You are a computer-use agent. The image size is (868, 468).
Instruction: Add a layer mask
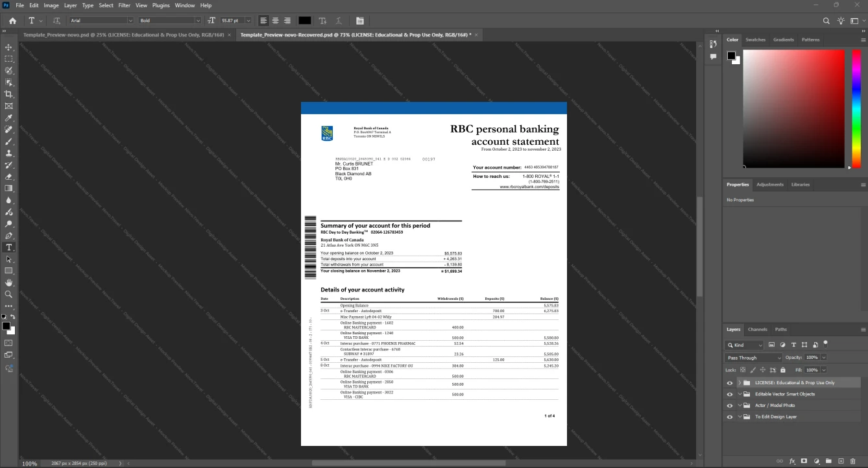pyautogui.click(x=804, y=461)
